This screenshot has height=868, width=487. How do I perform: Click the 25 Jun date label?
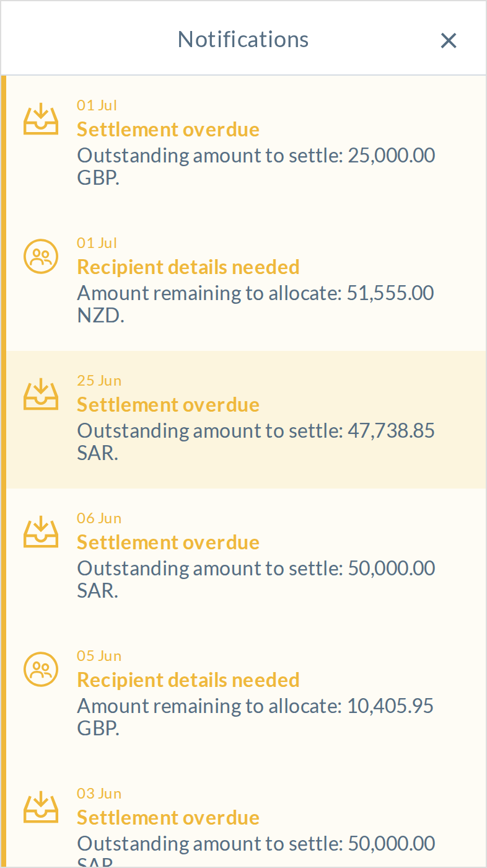tap(99, 381)
